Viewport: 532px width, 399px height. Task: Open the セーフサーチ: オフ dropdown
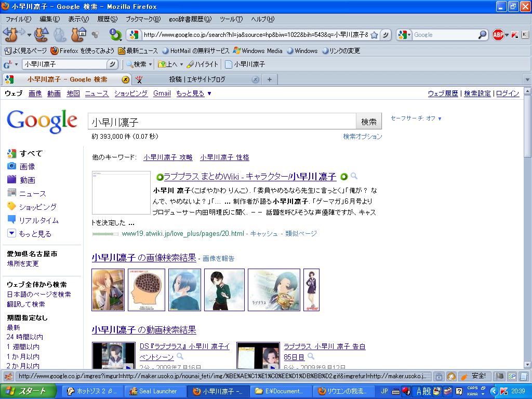(416, 118)
